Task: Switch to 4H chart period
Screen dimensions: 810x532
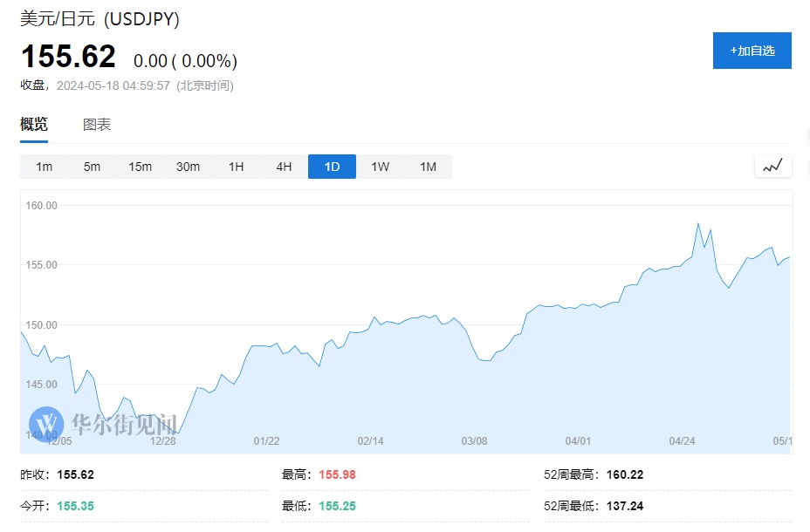Action: click(284, 167)
